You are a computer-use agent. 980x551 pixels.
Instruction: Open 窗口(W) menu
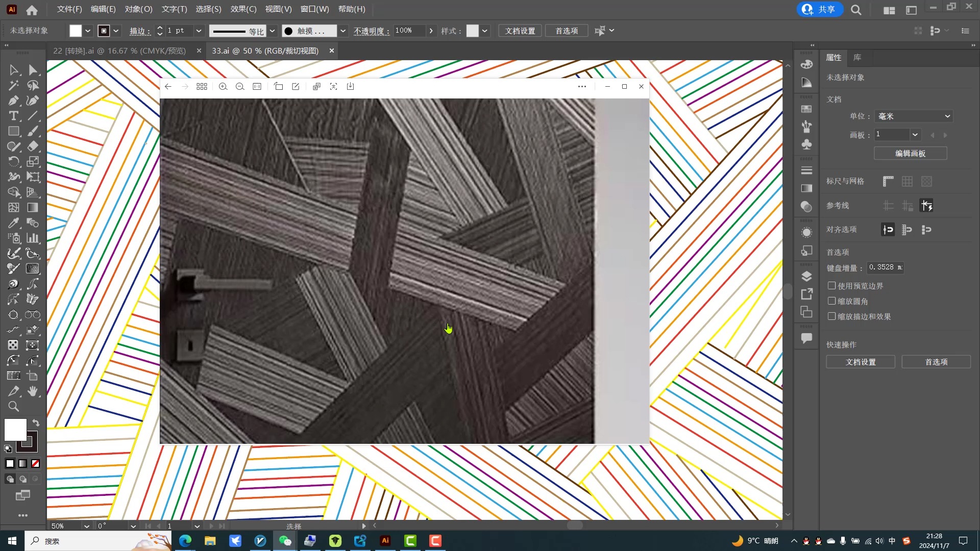(x=314, y=9)
